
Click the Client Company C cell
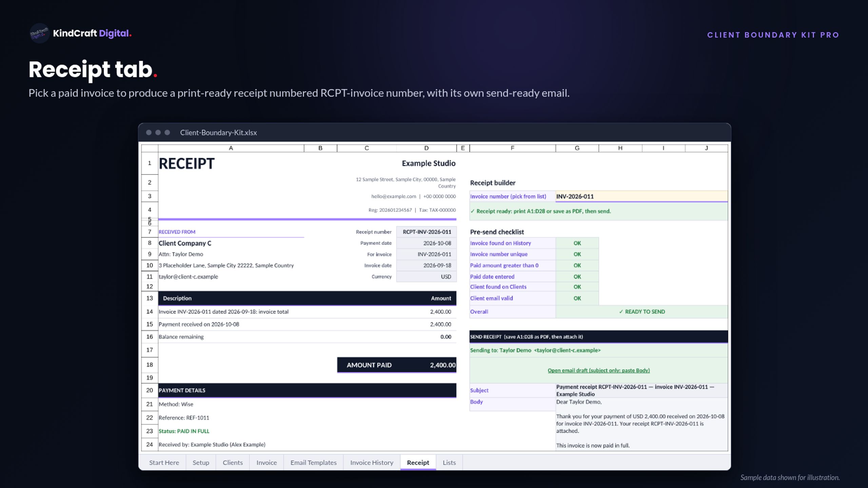coord(185,243)
